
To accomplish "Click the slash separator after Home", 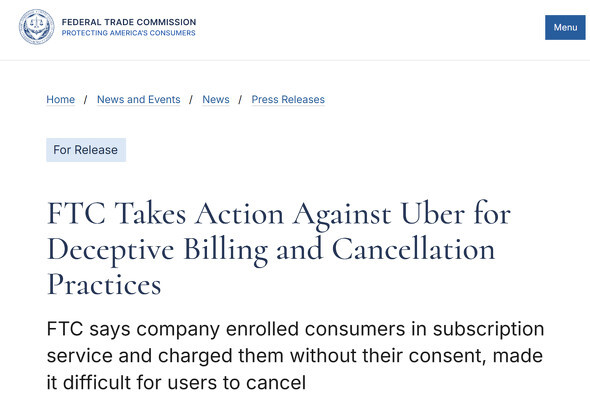I will pyautogui.click(x=86, y=100).
